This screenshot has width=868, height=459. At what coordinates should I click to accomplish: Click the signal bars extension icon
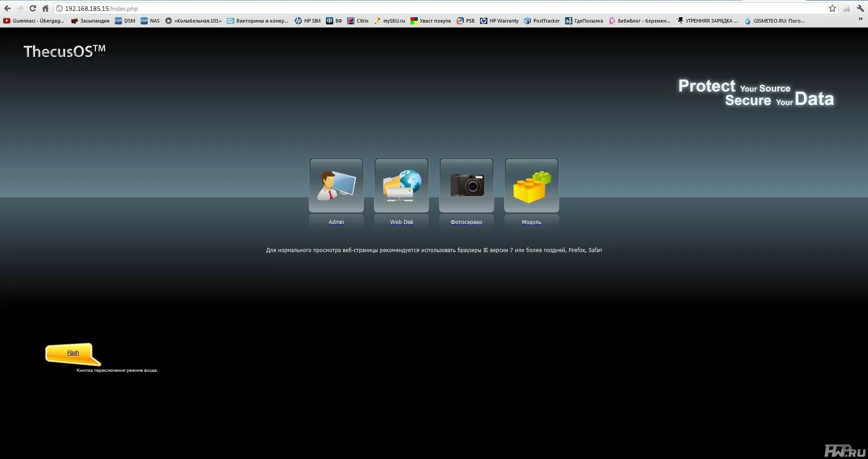point(846,9)
